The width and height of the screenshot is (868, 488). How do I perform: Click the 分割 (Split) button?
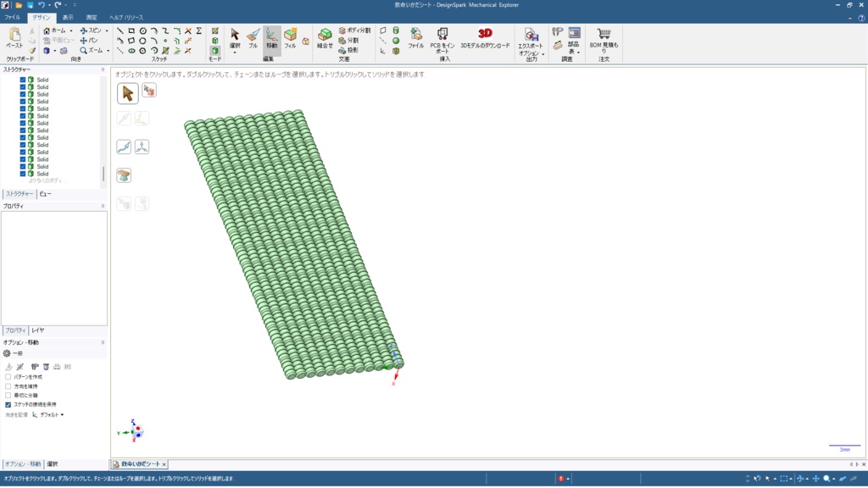[x=348, y=41]
